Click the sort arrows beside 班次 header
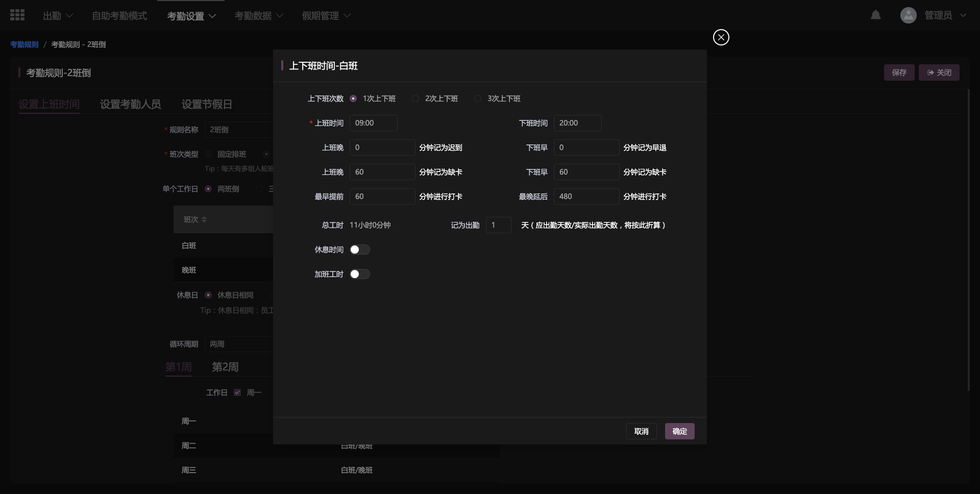 click(x=204, y=219)
